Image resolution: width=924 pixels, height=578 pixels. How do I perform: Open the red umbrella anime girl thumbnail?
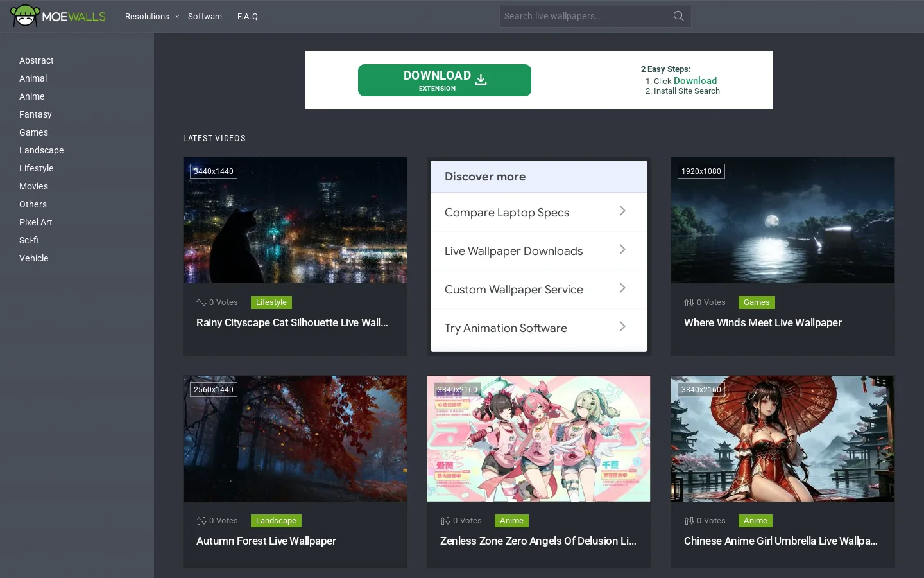coord(783,439)
